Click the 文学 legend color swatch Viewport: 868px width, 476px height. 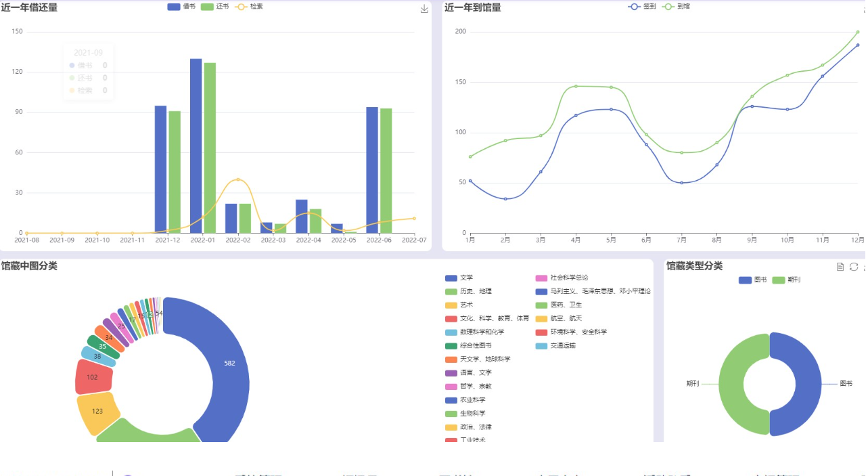451,278
